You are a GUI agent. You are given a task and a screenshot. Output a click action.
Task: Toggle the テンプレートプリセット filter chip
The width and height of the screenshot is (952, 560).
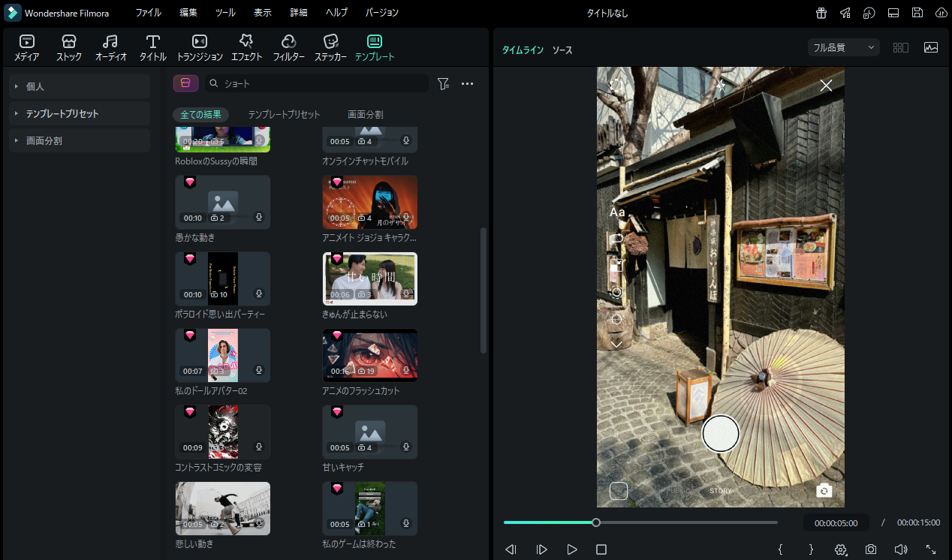tap(284, 115)
